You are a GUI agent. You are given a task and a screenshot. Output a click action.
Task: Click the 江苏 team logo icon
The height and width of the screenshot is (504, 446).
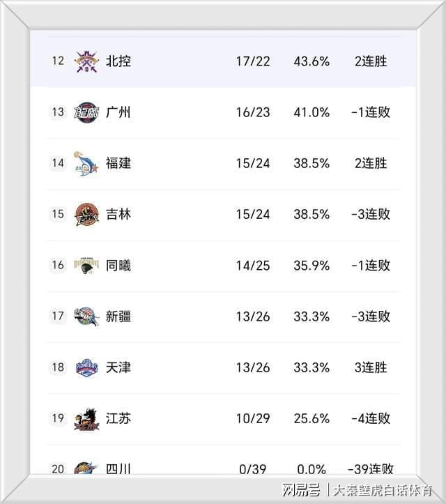86,419
